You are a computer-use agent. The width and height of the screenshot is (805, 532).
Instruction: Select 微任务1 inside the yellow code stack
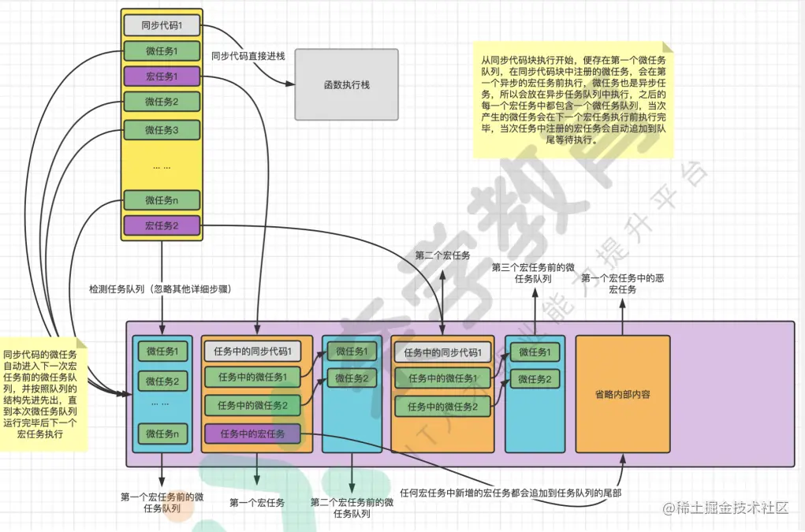(x=162, y=50)
